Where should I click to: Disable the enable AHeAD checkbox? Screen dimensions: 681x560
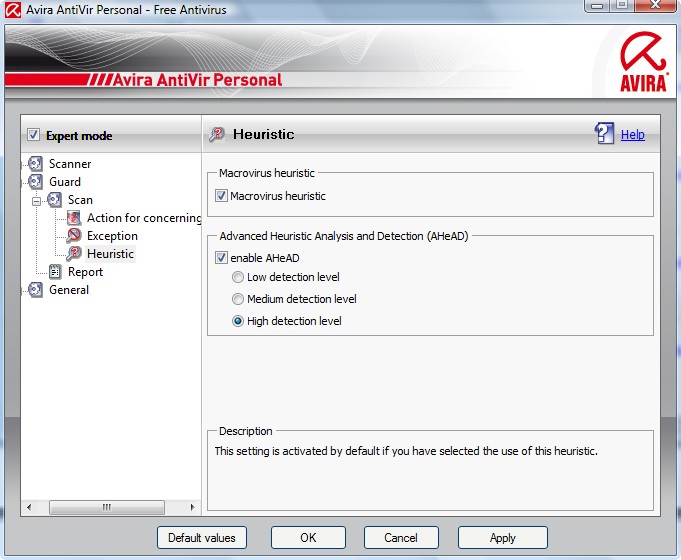[221, 258]
